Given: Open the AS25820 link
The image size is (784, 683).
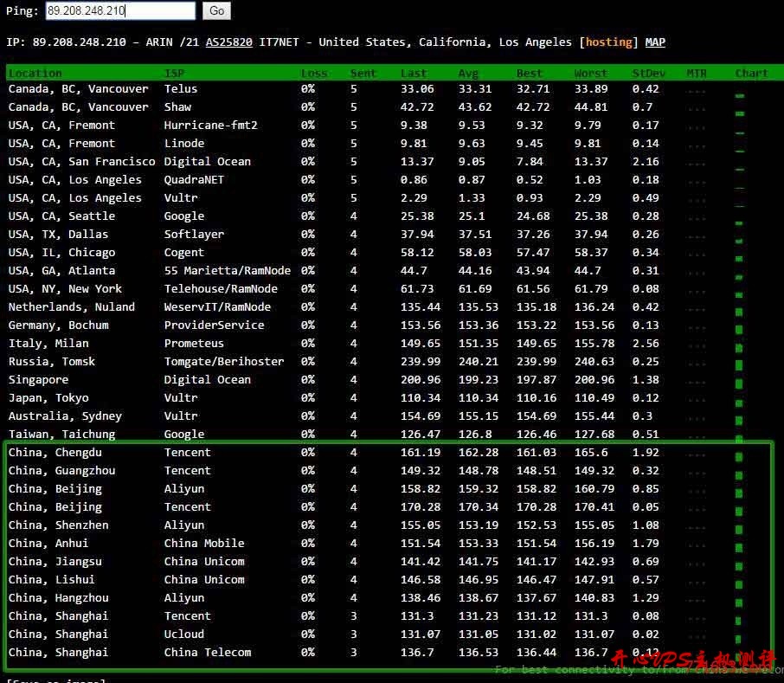Looking at the screenshot, I should click(x=228, y=42).
